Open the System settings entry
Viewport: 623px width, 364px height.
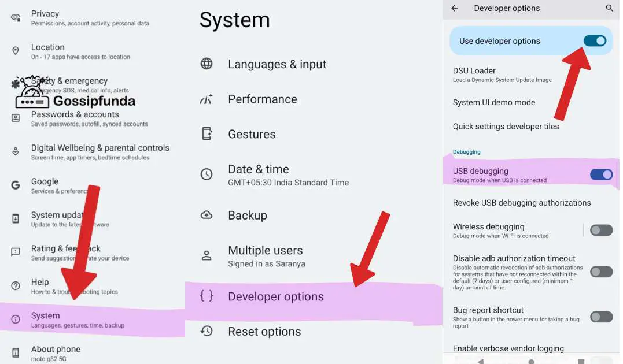(93, 320)
